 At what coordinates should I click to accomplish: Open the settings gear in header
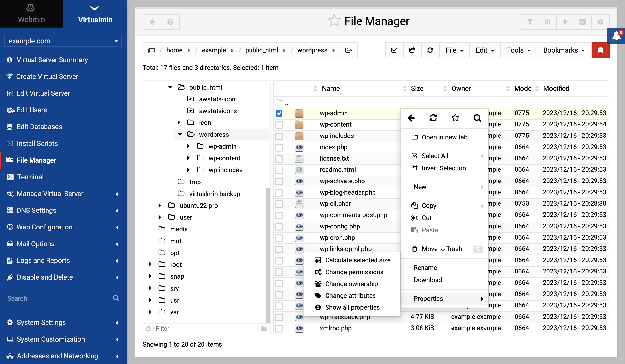(600, 22)
